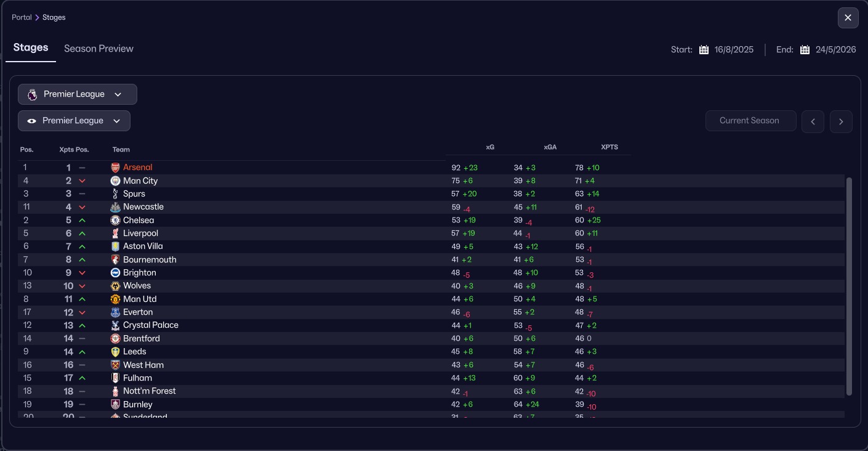The width and height of the screenshot is (868, 451).
Task: Sort by the Xpts Pos. column header
Action: point(74,150)
